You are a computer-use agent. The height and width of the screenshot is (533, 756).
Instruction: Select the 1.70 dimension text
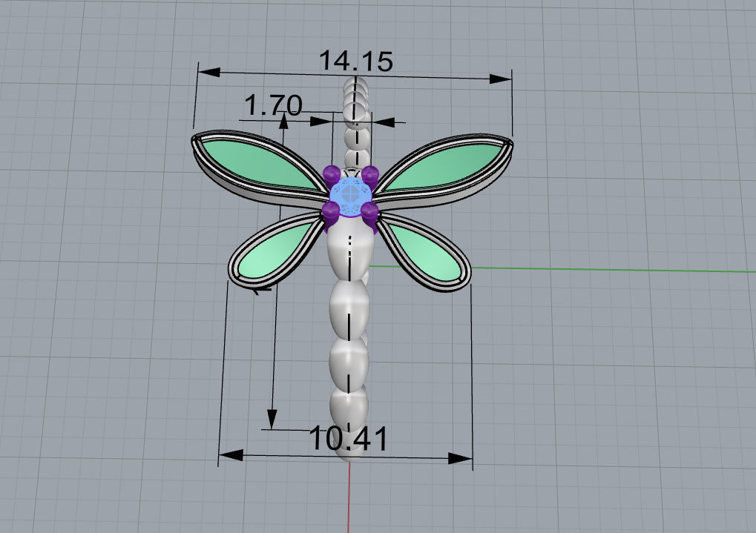point(273,105)
